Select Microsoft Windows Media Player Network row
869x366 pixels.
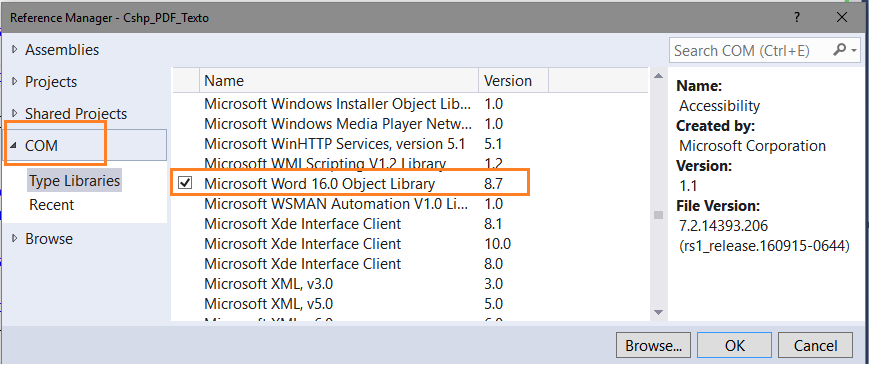410,124
